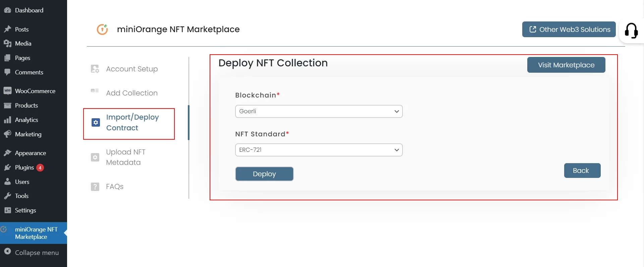The width and height of the screenshot is (644, 267).
Task: Click the Pages document icon
Action: (x=7, y=58)
